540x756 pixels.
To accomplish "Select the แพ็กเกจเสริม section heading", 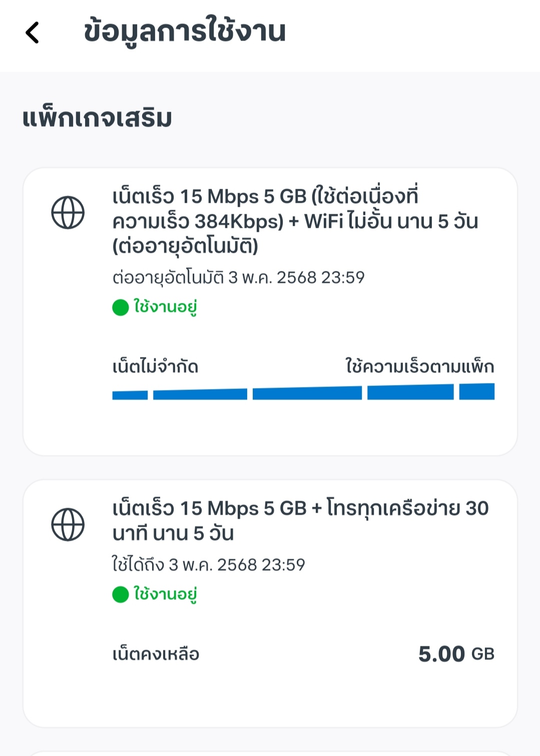I will [x=97, y=118].
